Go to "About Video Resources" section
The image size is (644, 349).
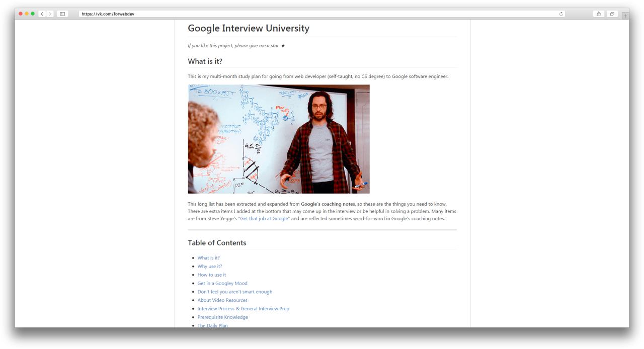pos(222,300)
